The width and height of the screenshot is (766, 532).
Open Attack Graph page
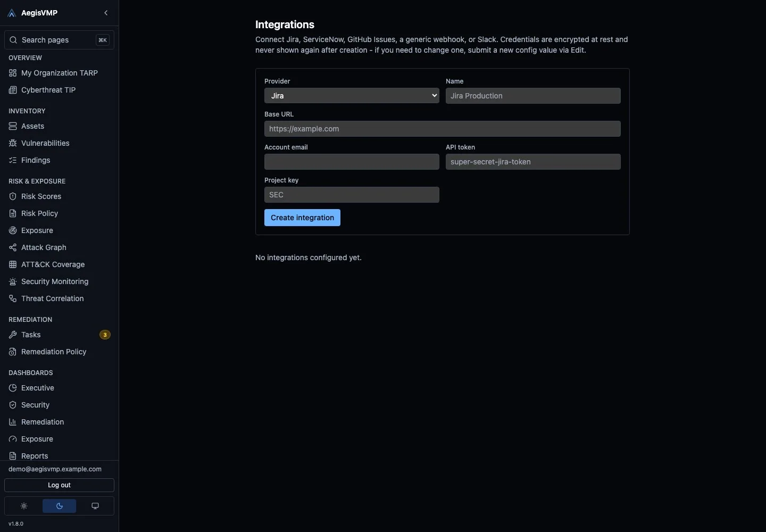tap(59, 247)
